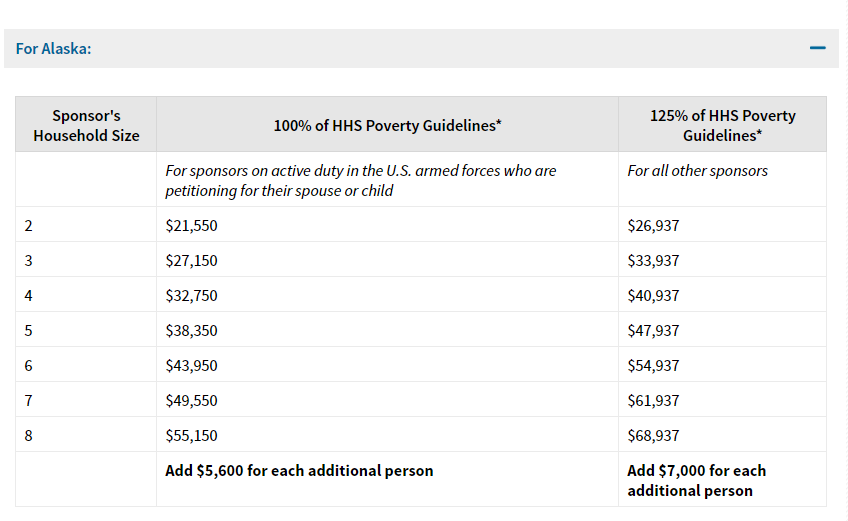
Task: Click the $54,937 value in the table
Action: [x=653, y=366]
